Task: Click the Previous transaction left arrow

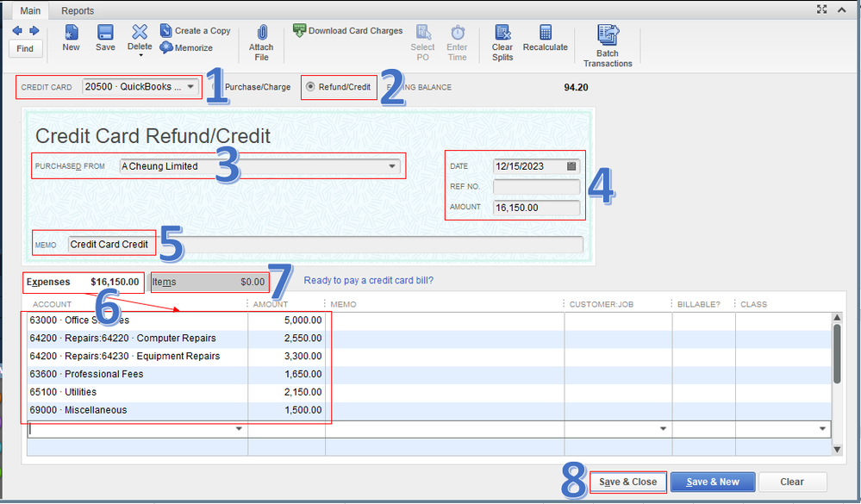Action: [x=17, y=31]
